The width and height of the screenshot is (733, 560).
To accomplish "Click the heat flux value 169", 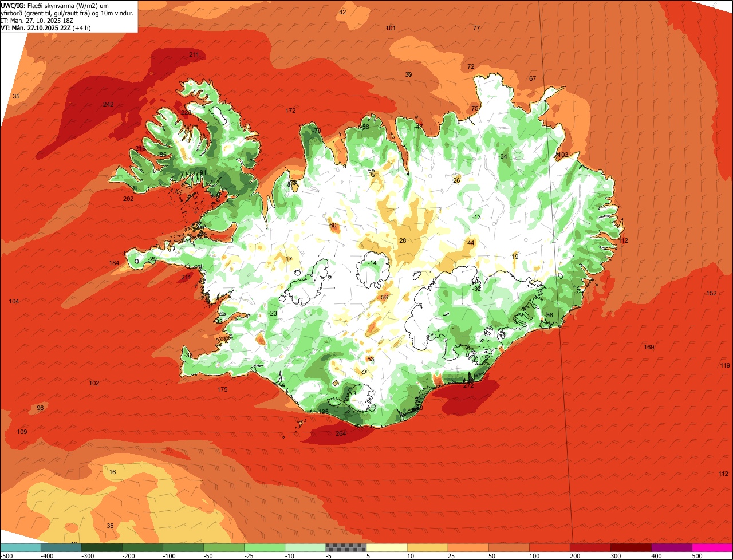I will 649,347.
